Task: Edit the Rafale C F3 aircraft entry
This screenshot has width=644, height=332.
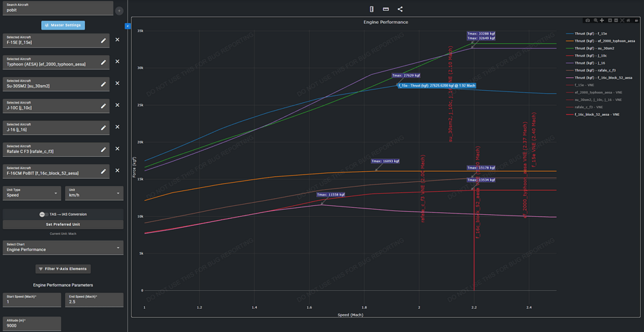Action: (x=104, y=149)
